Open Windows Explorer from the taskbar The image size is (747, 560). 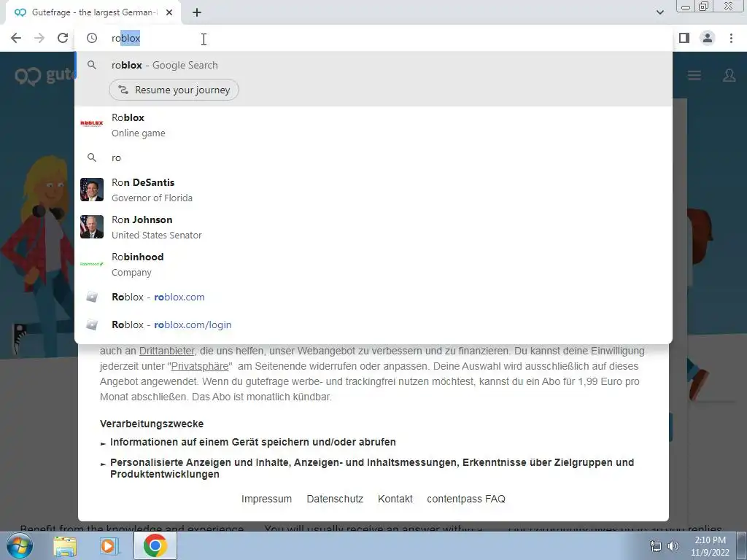tap(65, 546)
